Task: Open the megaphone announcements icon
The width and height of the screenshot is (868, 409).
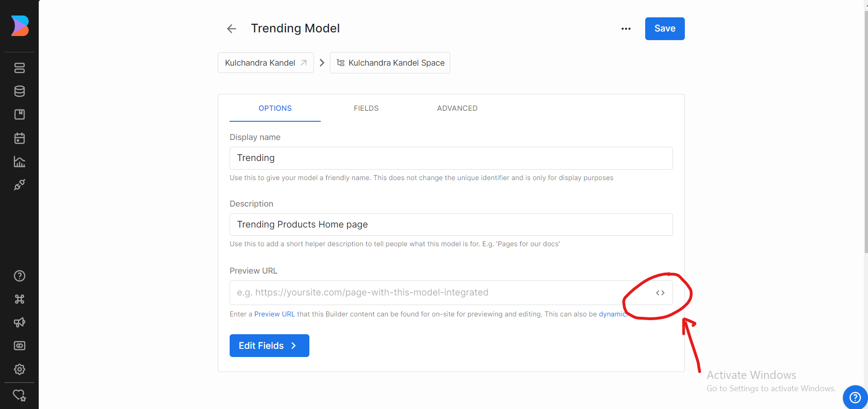Action: tap(20, 322)
